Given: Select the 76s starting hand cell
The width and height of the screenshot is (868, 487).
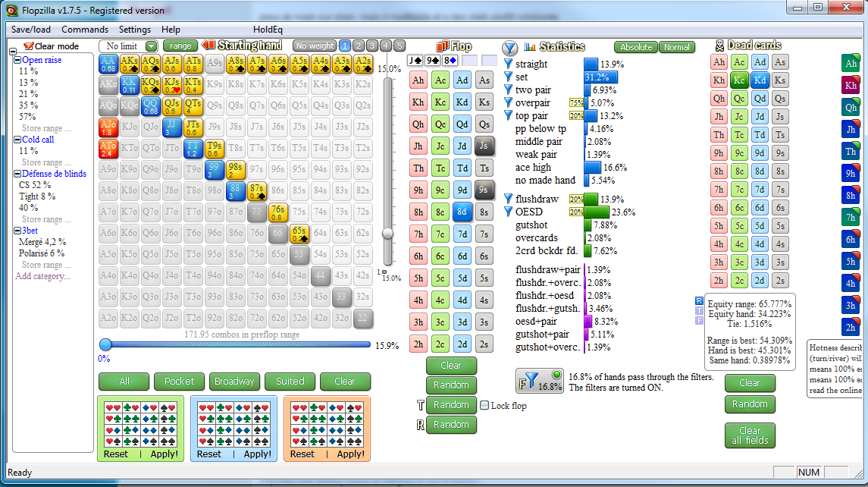Looking at the screenshot, I should coord(278,212).
